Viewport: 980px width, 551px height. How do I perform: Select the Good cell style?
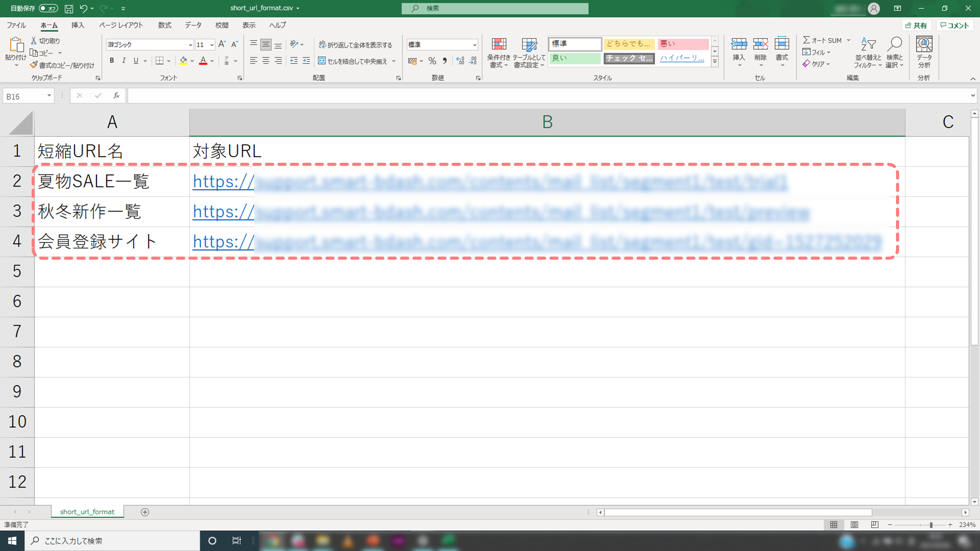click(x=575, y=59)
